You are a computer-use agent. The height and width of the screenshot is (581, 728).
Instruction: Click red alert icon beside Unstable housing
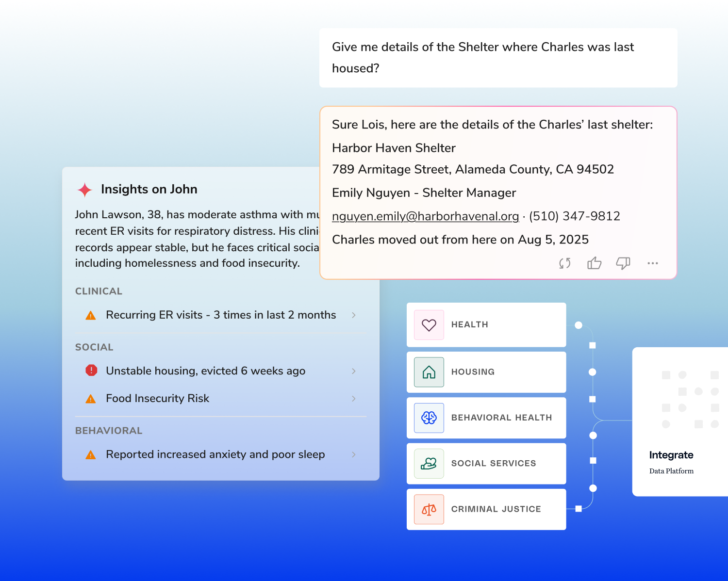click(x=91, y=371)
